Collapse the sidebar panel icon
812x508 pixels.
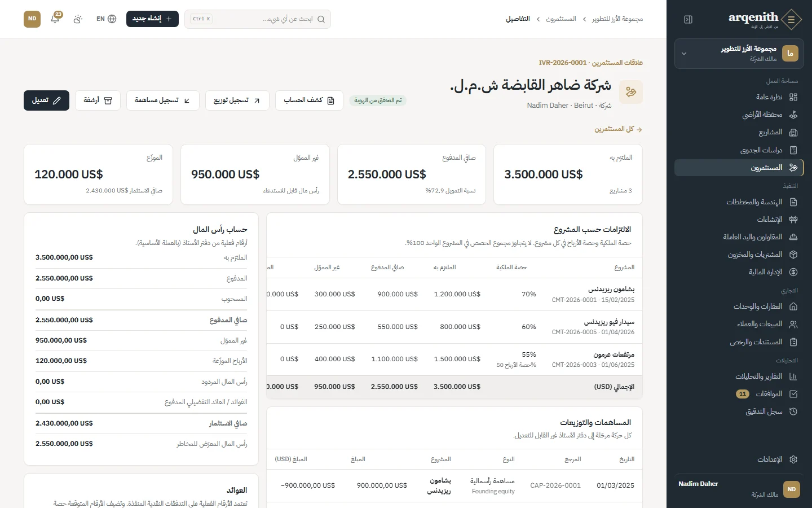[688, 19]
